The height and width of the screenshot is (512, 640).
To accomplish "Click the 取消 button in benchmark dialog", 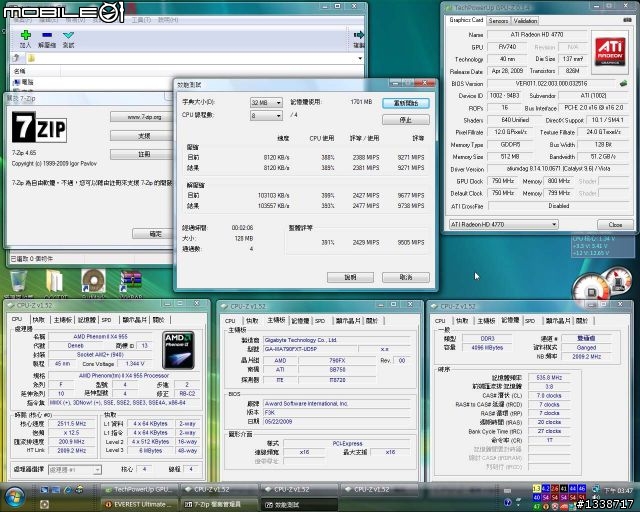I will [x=406, y=278].
